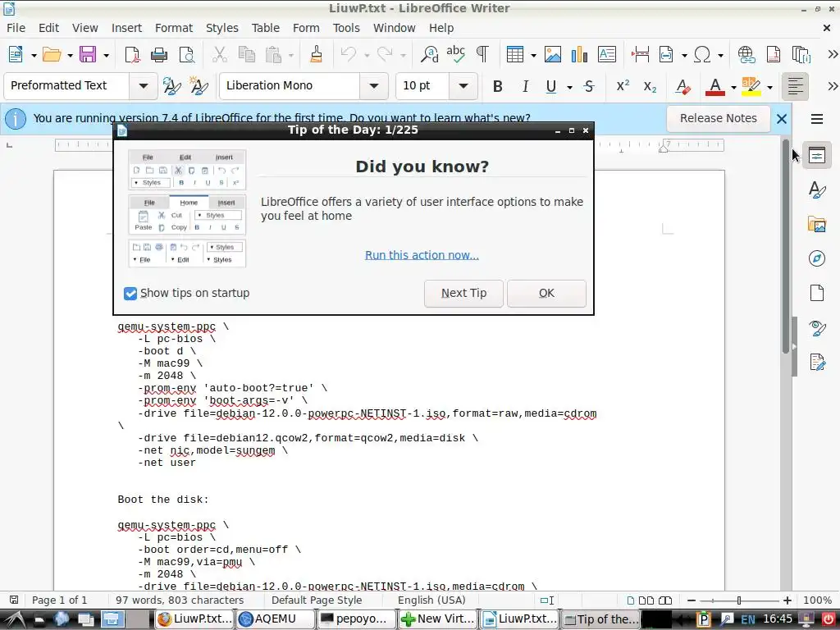Click Clear Direct Formatting icon
The image size is (840, 630).
[682, 86]
